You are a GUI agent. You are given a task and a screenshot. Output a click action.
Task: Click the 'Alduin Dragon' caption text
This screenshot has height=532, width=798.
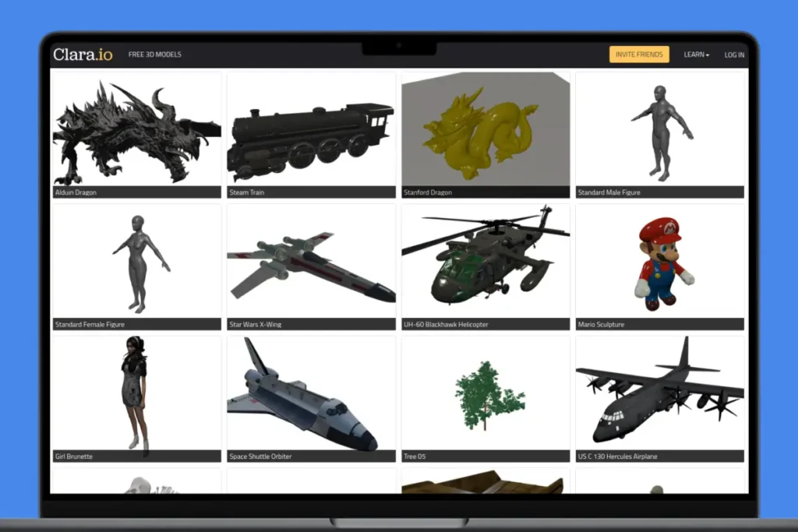tap(76, 192)
